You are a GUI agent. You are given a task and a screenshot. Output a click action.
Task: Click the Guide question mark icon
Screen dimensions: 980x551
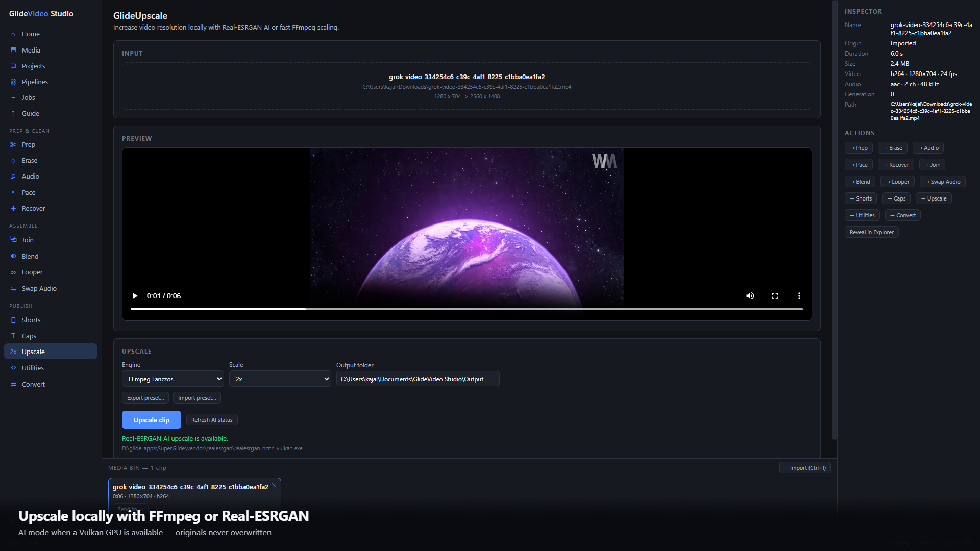pyautogui.click(x=13, y=113)
